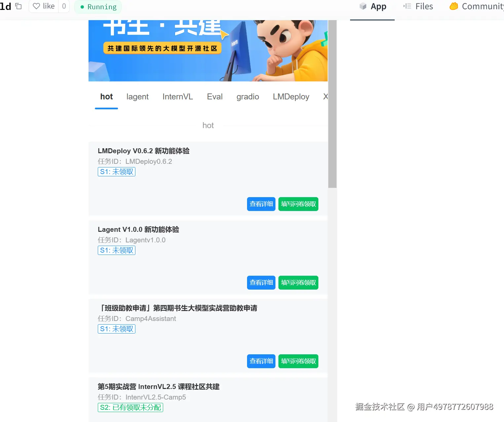The image size is (504, 422).
Task: Click the title '第四期书生大模型实战营助教申请'
Action: [205, 308]
